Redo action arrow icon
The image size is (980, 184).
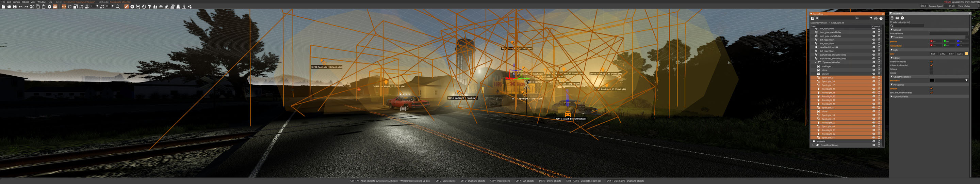point(26,6)
